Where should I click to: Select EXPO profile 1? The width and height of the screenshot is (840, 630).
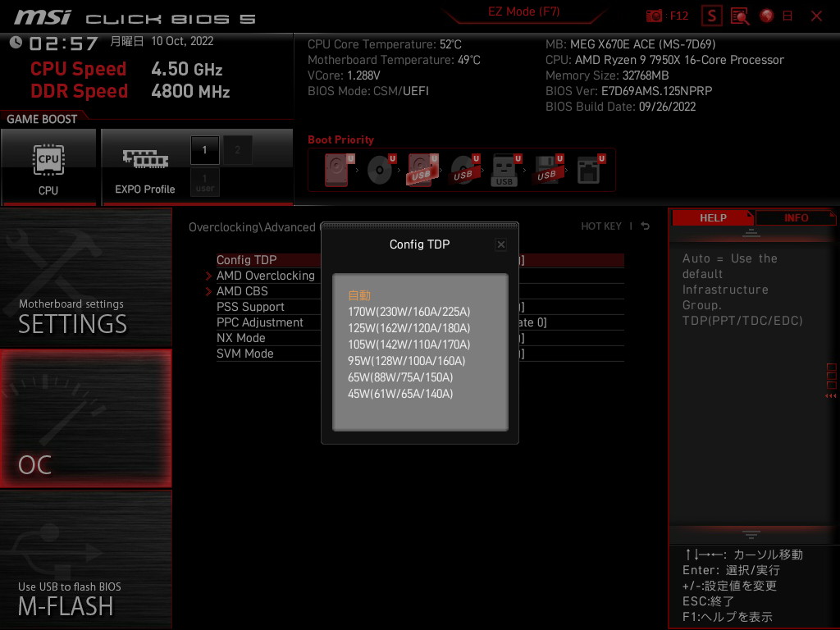click(204, 150)
